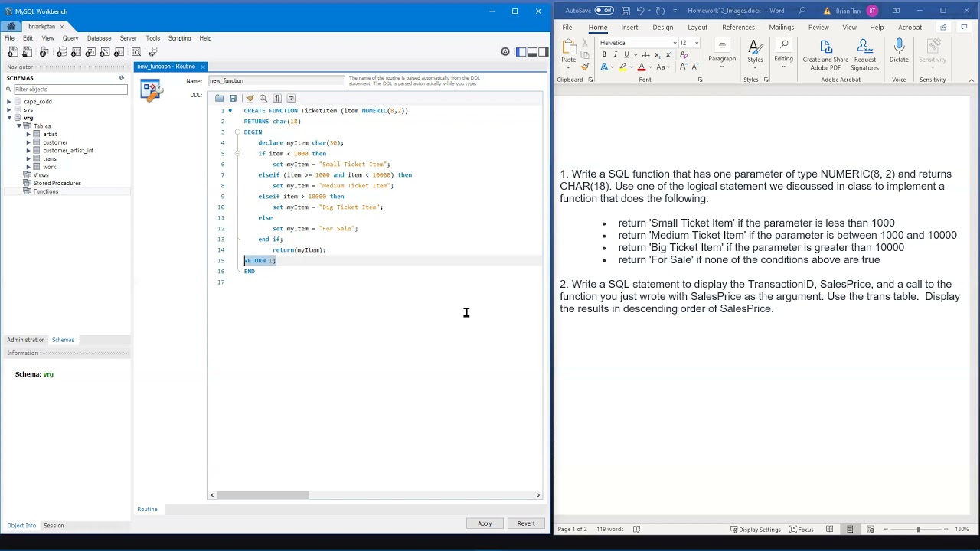This screenshot has width=980, height=551.
Task: Open the MySQL Workbench home tab icon
Action: [11, 26]
